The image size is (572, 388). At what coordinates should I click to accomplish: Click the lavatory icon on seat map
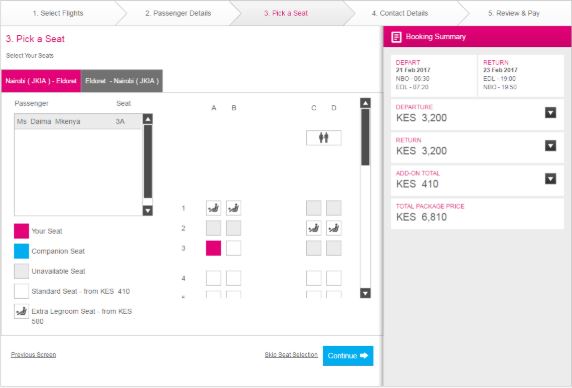(x=324, y=138)
